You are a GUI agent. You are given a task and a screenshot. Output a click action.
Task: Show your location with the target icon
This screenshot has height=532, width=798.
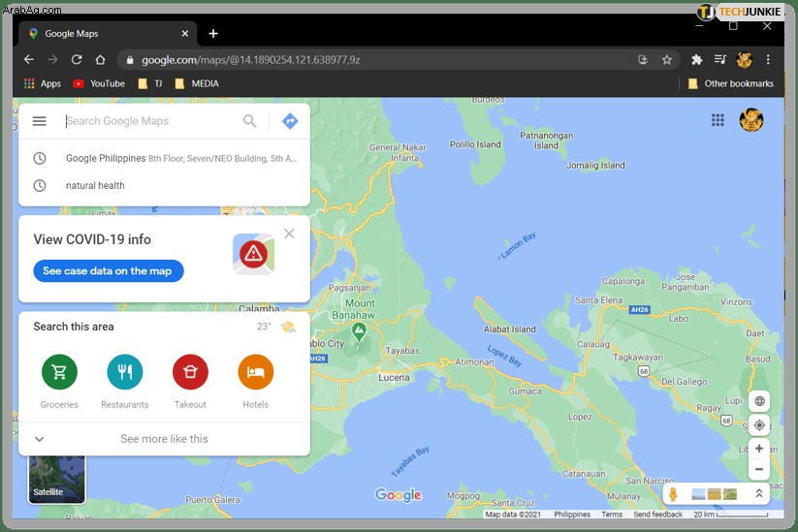759,424
